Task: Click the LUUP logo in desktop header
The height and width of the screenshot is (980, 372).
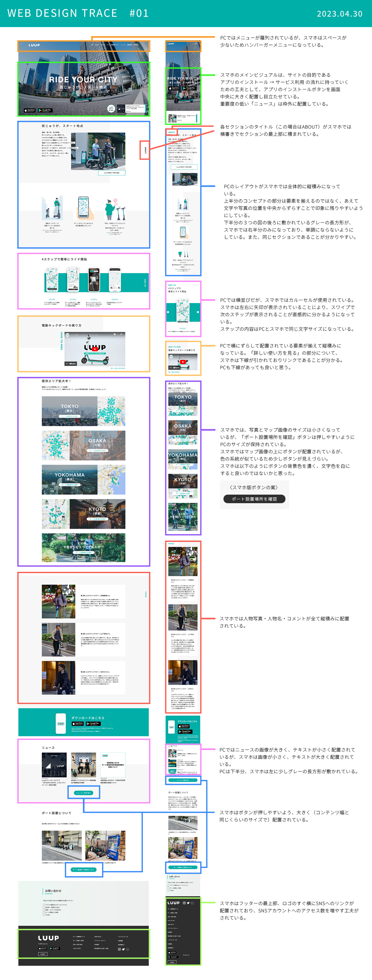Action: (x=34, y=45)
